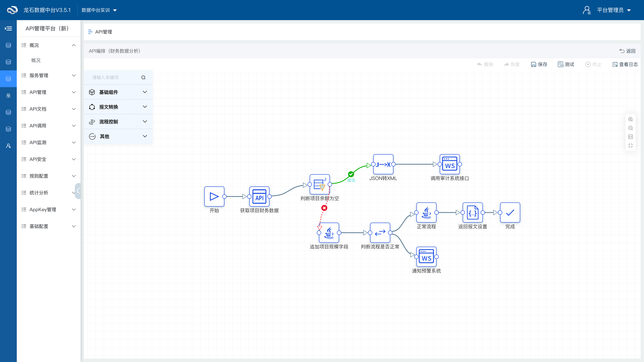Click the 恢复 redo button
Screen dimensions: 644x362
512,65
